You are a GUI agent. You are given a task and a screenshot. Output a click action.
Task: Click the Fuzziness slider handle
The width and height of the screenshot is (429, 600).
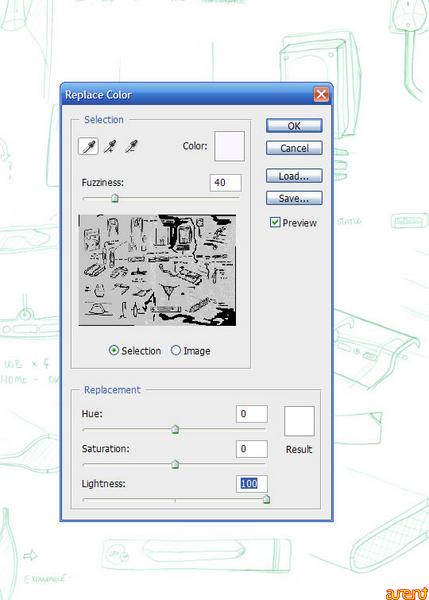click(x=114, y=198)
